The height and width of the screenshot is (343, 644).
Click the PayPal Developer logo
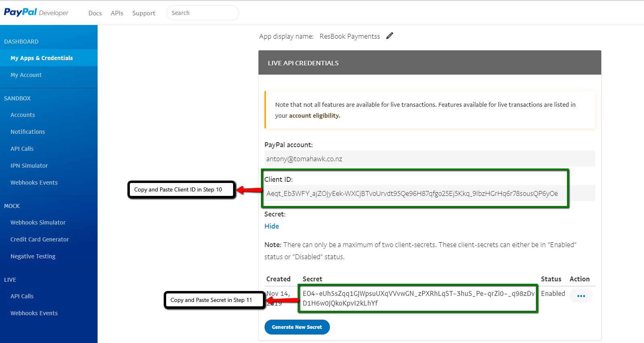pos(36,12)
